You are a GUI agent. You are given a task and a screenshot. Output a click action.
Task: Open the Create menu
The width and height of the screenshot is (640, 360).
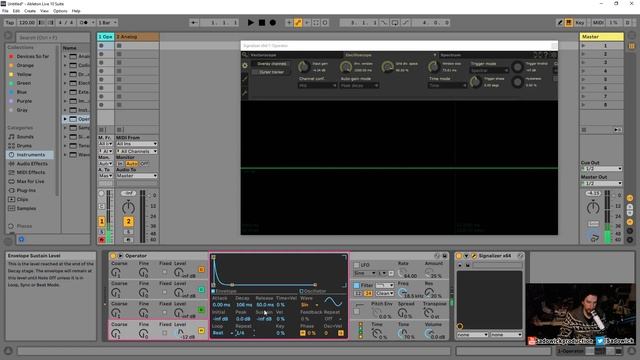(30, 11)
